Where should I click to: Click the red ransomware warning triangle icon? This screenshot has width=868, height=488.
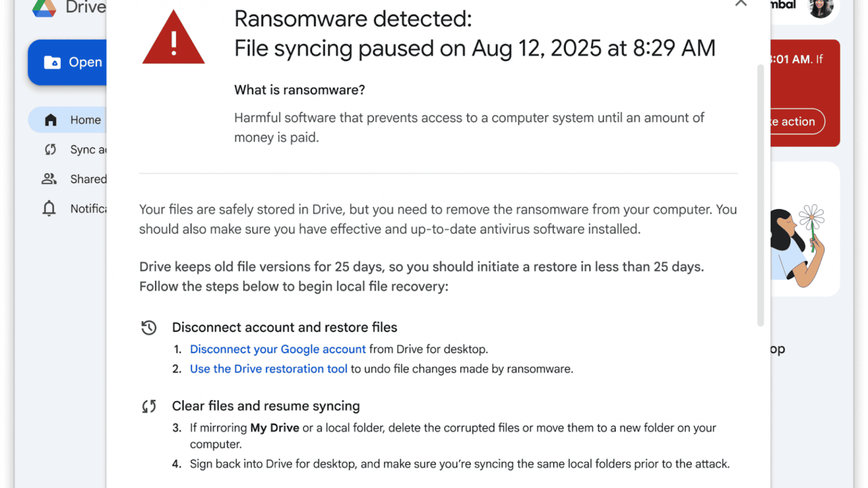click(x=173, y=39)
